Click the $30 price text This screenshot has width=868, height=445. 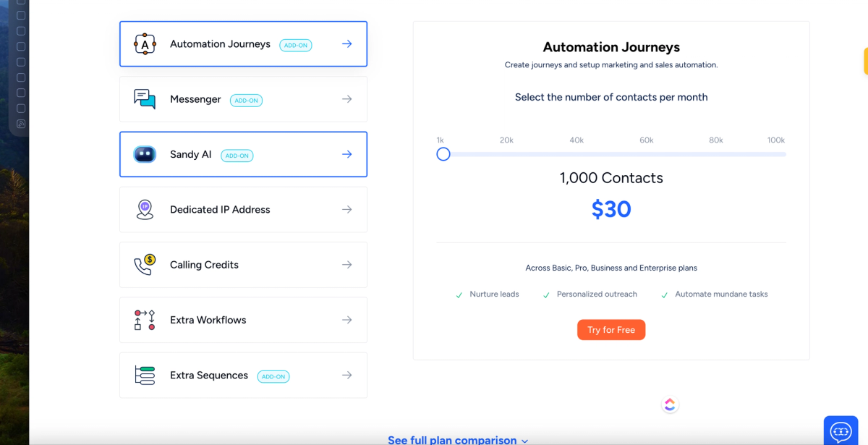click(x=611, y=209)
